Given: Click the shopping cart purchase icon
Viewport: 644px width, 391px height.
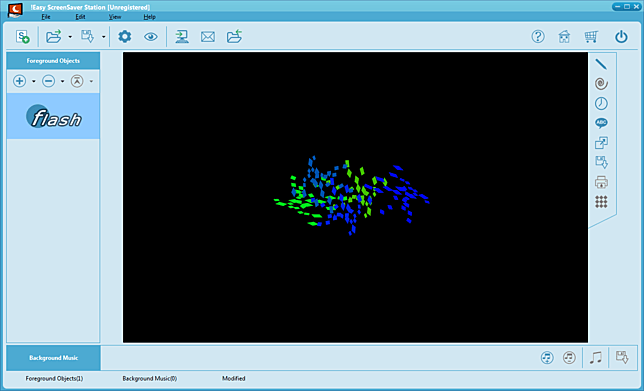Looking at the screenshot, I should point(591,37).
